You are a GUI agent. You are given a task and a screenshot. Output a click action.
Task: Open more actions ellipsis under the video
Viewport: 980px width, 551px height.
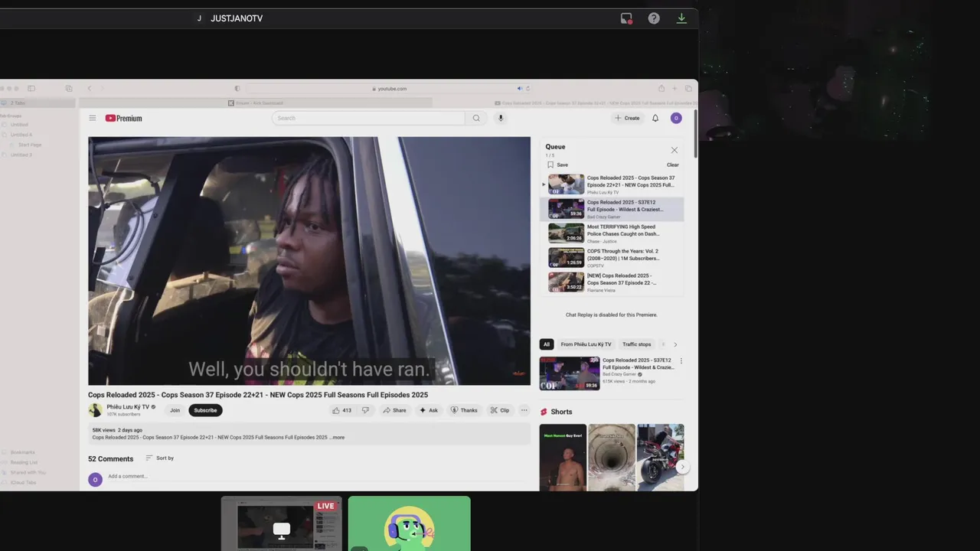click(524, 410)
